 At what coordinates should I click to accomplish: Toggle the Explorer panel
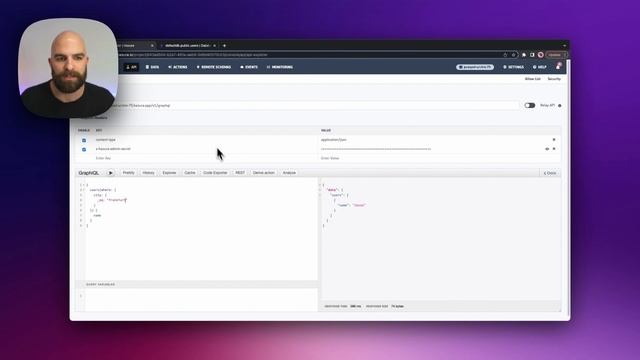tap(169, 173)
